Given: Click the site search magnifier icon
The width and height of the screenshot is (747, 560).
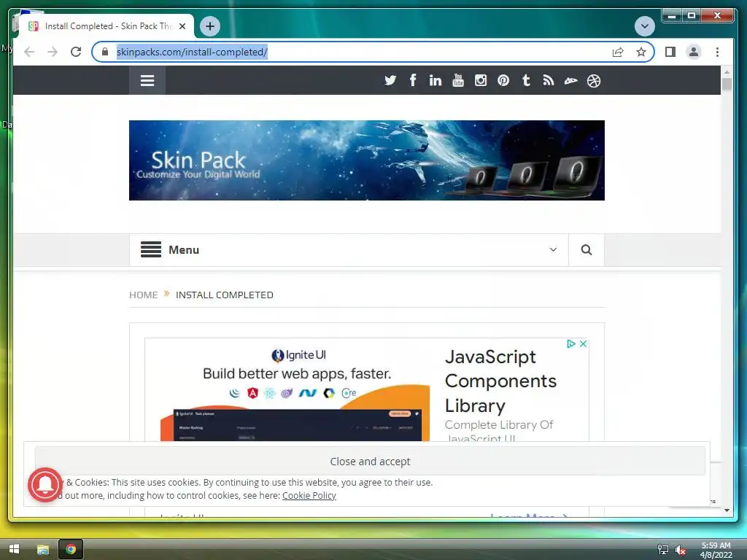Looking at the screenshot, I should point(587,250).
